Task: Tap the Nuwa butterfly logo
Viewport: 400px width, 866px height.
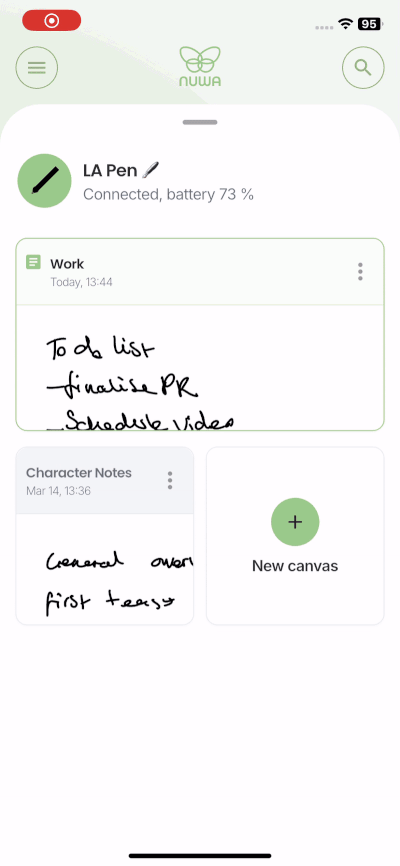Action: 200,66
